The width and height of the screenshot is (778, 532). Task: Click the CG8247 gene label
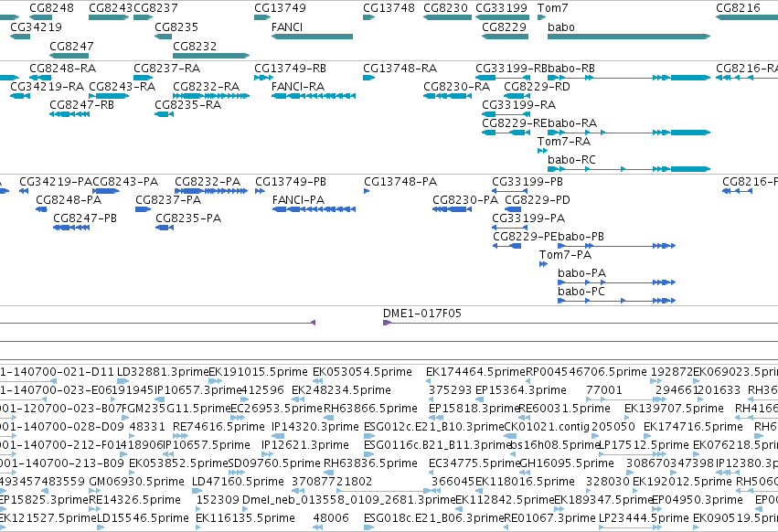click(71, 46)
